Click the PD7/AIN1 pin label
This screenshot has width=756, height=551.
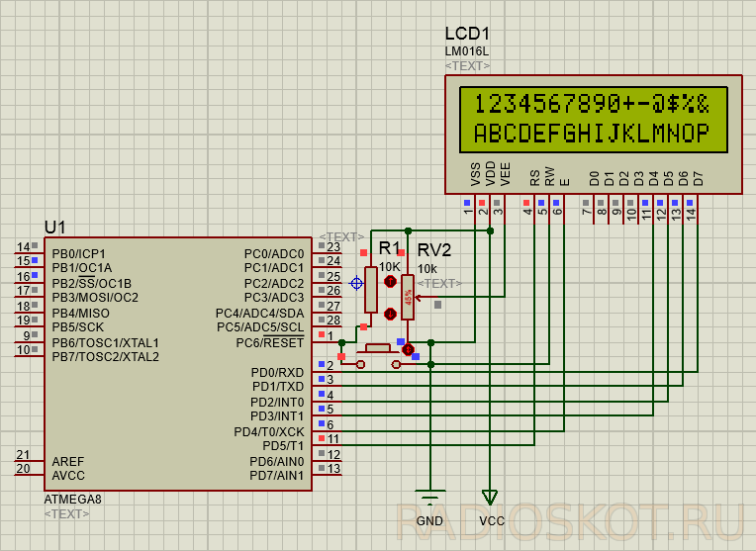coord(277,475)
